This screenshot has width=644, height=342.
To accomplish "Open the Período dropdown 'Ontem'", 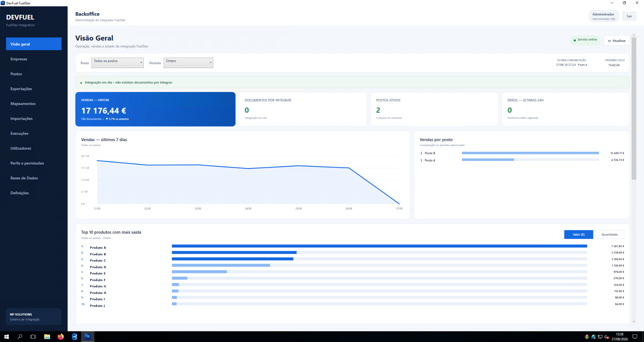I will [188, 62].
